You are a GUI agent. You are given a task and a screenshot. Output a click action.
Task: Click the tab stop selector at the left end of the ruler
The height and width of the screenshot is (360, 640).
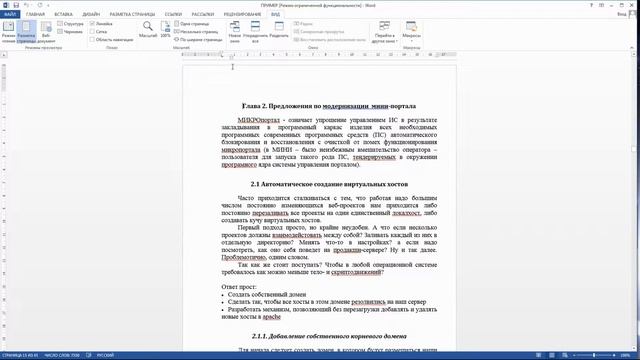4,55
